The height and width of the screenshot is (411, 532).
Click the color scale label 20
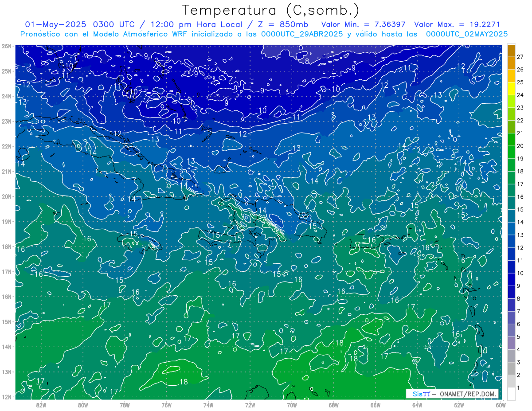tap(520, 146)
